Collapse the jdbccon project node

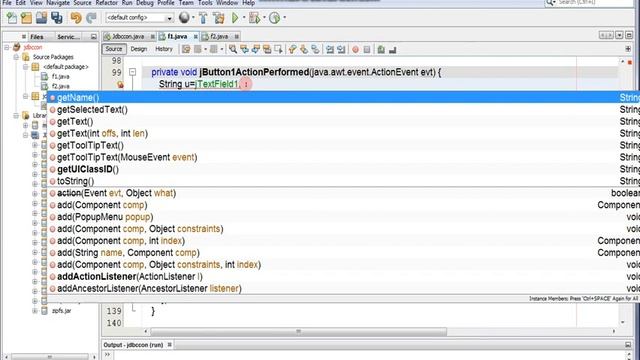pos(7,47)
